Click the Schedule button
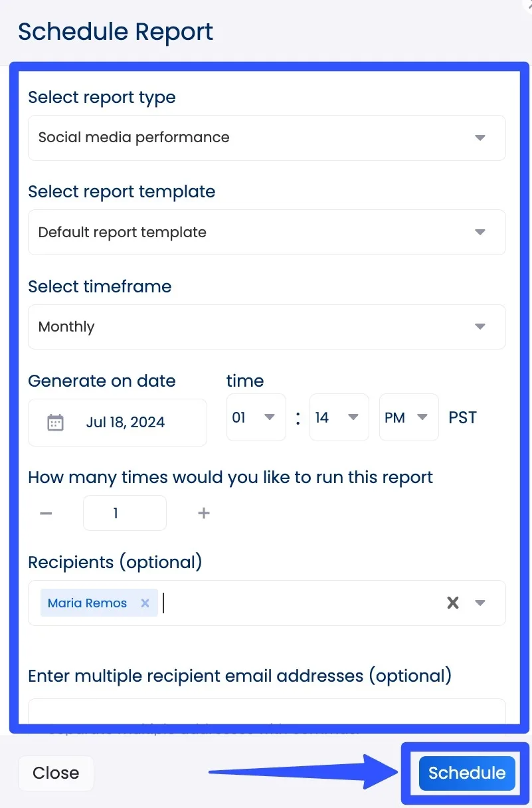The image size is (532, 808). 467,773
